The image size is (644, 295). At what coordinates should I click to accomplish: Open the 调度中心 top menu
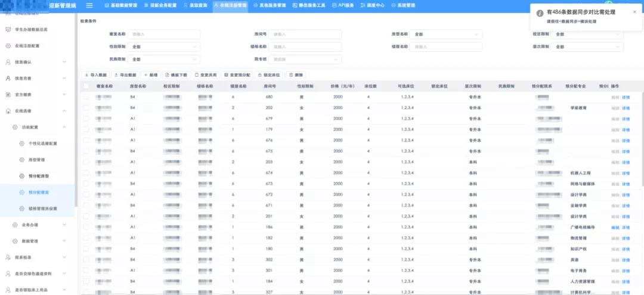373,6
